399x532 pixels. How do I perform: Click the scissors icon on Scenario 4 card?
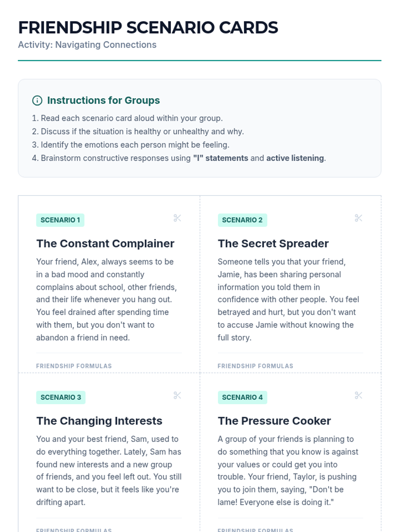click(358, 395)
